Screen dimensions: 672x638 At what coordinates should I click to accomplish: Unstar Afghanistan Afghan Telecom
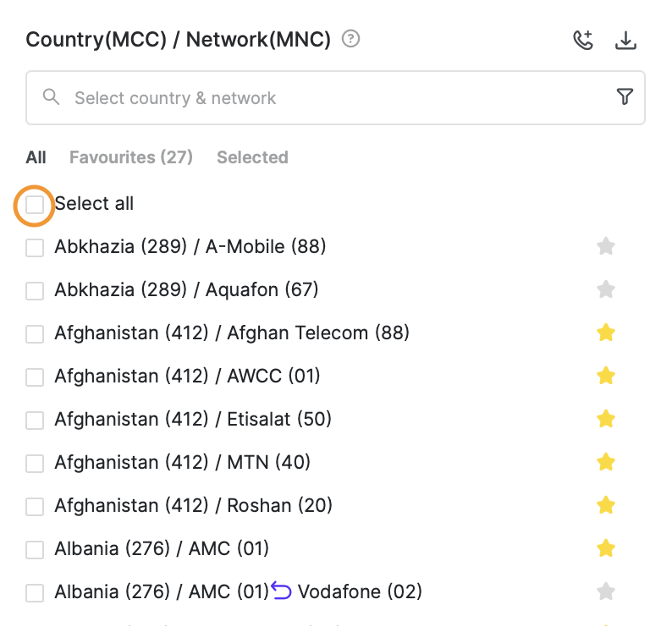click(606, 333)
